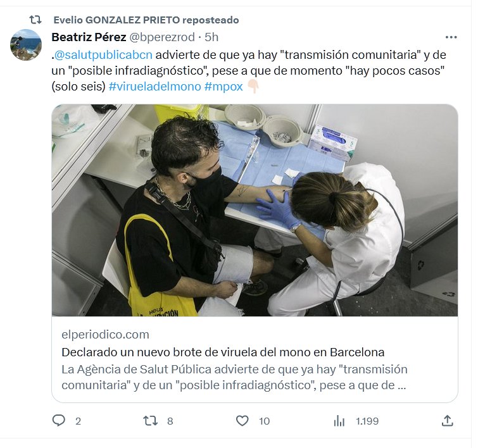Click the reply speech bubble icon

click(x=59, y=421)
